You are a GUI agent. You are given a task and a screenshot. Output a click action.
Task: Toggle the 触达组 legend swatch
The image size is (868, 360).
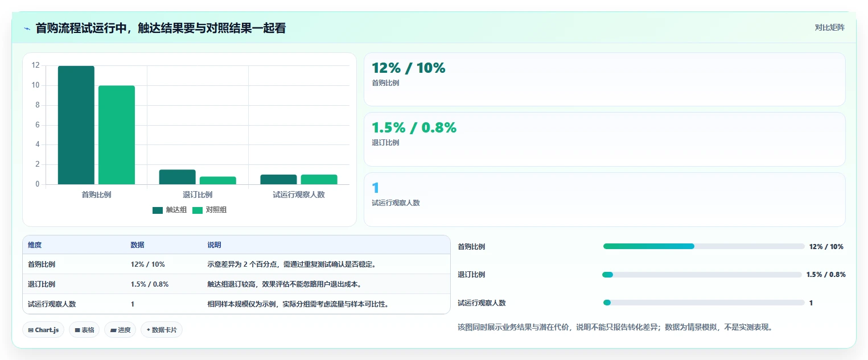coord(158,210)
